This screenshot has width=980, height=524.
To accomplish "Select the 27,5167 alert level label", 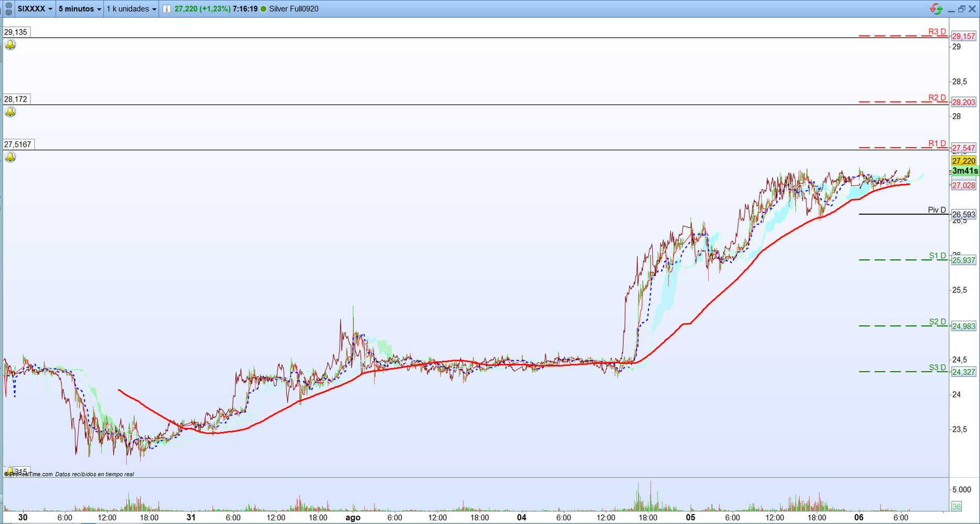I will coord(18,144).
